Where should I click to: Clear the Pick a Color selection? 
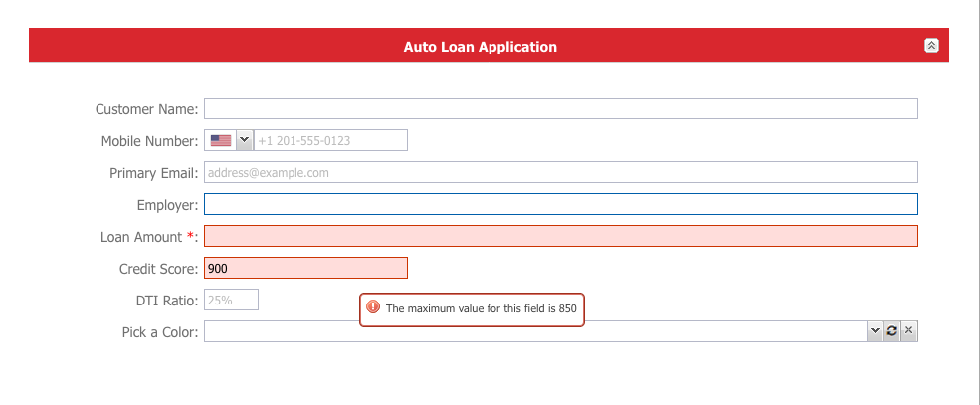909,331
